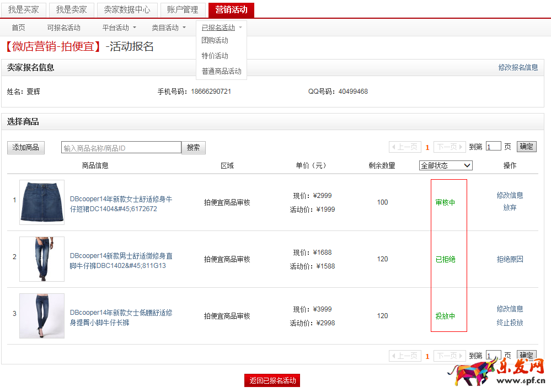551x392 pixels.
Task: Choose 特价活动 in the submenu
Action: (215, 56)
